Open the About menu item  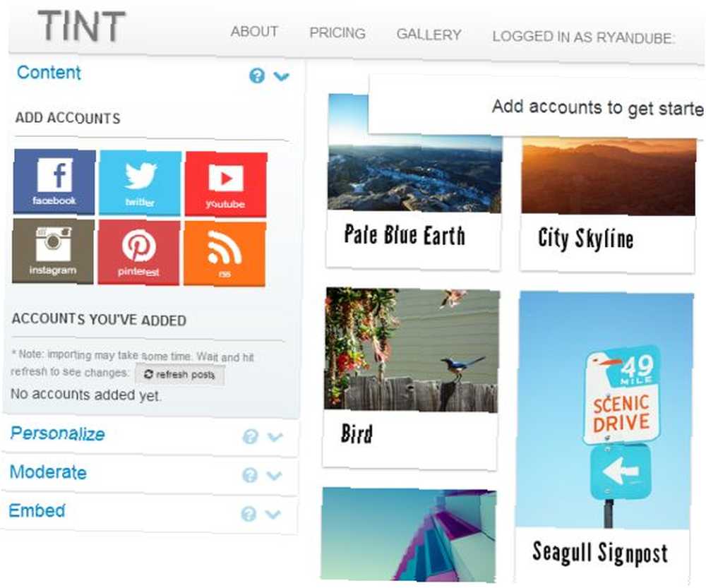click(254, 32)
